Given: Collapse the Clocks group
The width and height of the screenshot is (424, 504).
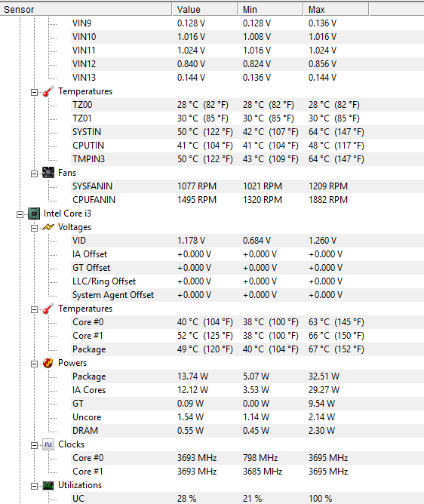Looking at the screenshot, I should pyautogui.click(x=34, y=445).
